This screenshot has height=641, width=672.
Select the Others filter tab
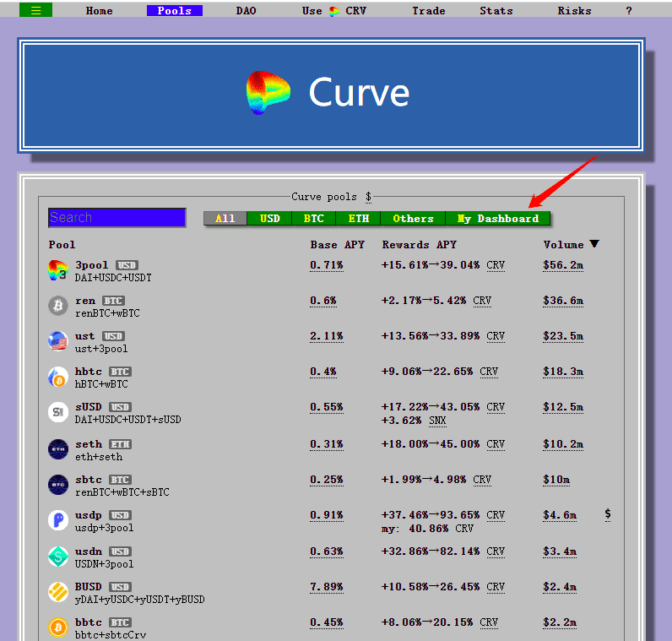413,218
